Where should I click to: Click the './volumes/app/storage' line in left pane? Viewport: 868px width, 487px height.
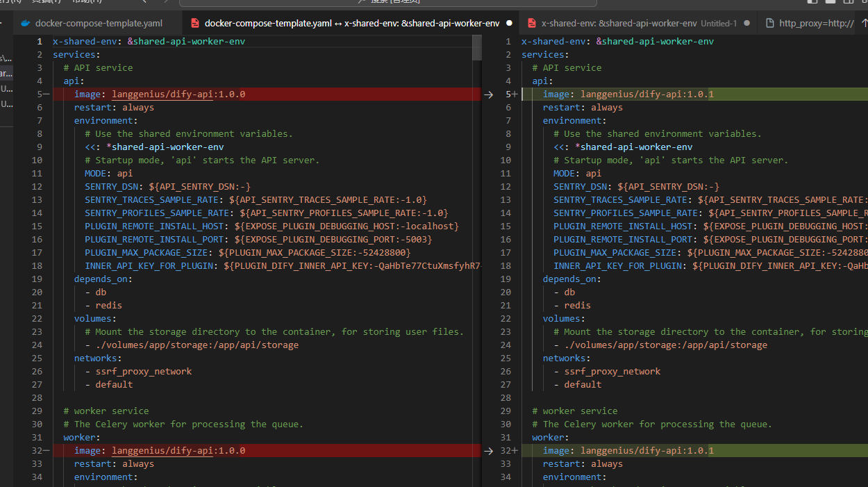tap(192, 345)
